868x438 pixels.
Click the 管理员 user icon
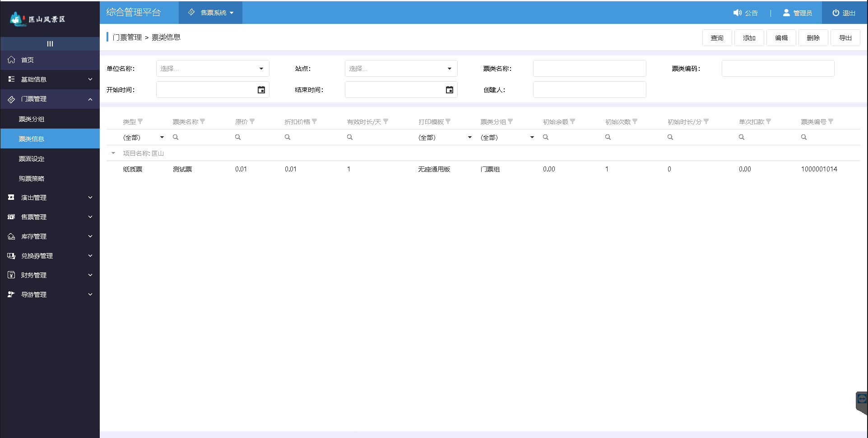[x=786, y=13]
